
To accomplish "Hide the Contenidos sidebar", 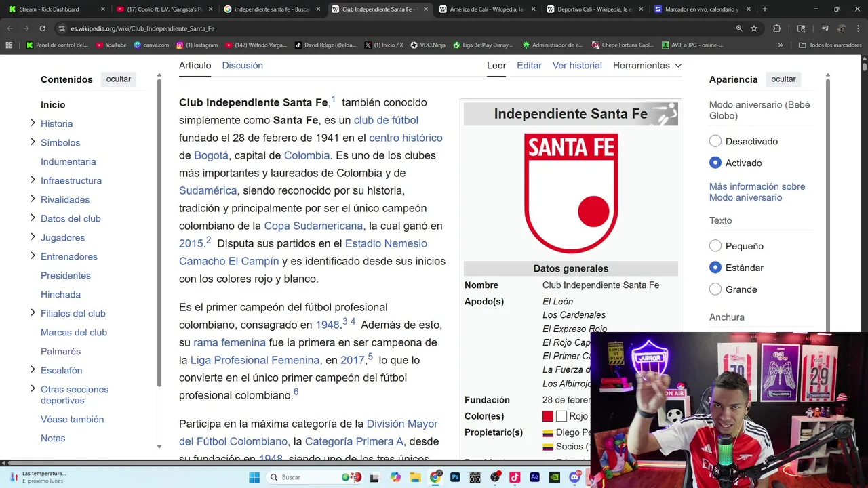I will click(118, 79).
